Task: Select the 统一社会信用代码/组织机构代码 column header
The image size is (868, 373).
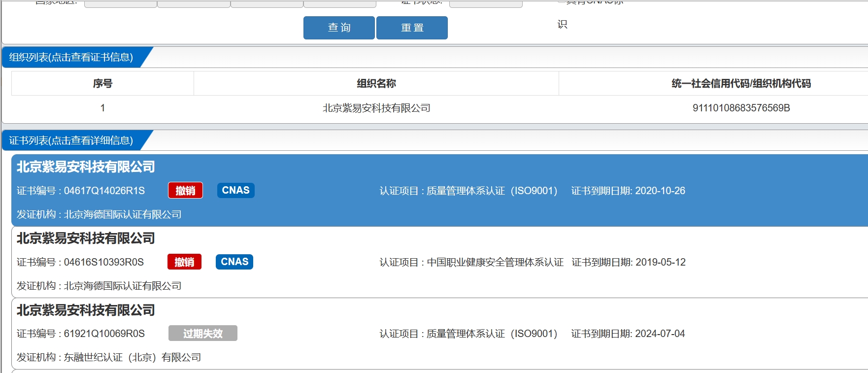Action: 741,83
